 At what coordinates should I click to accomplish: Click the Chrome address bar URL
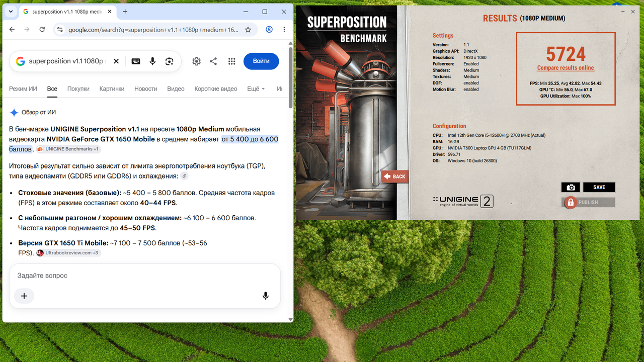click(153, 30)
